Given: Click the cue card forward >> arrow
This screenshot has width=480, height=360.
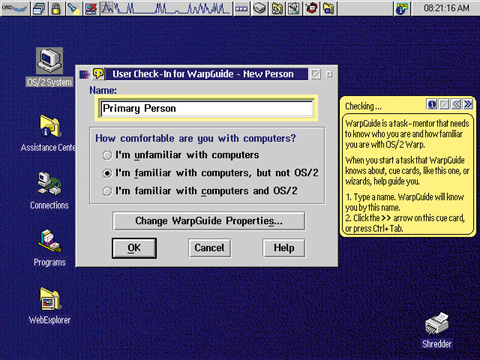Looking at the screenshot, I should (468, 105).
